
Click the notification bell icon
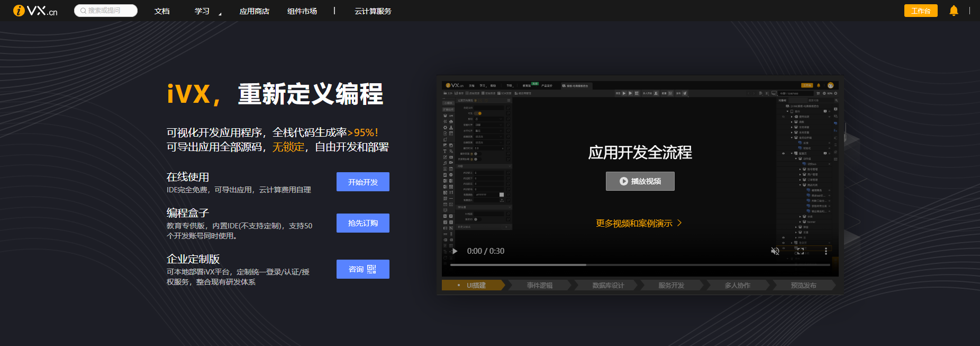pos(954,11)
